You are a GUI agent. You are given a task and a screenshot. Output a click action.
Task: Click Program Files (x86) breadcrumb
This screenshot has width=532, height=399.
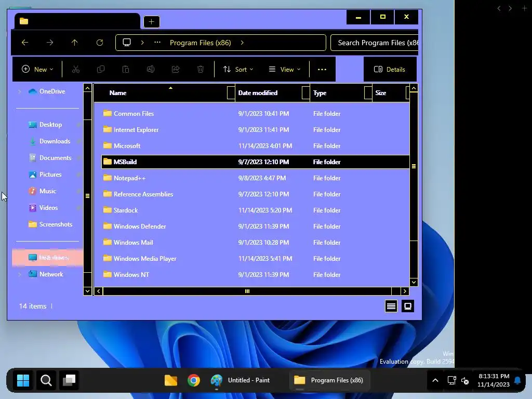point(200,43)
